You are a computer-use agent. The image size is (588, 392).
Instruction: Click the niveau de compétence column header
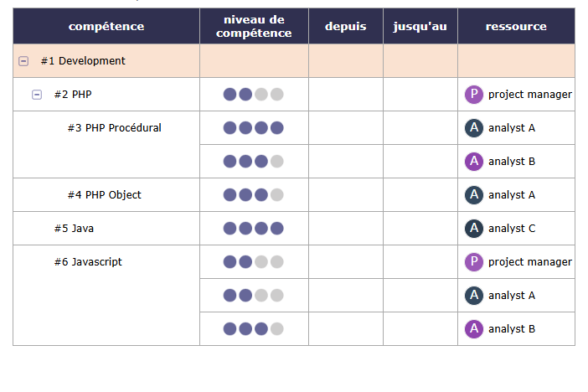[x=254, y=27]
